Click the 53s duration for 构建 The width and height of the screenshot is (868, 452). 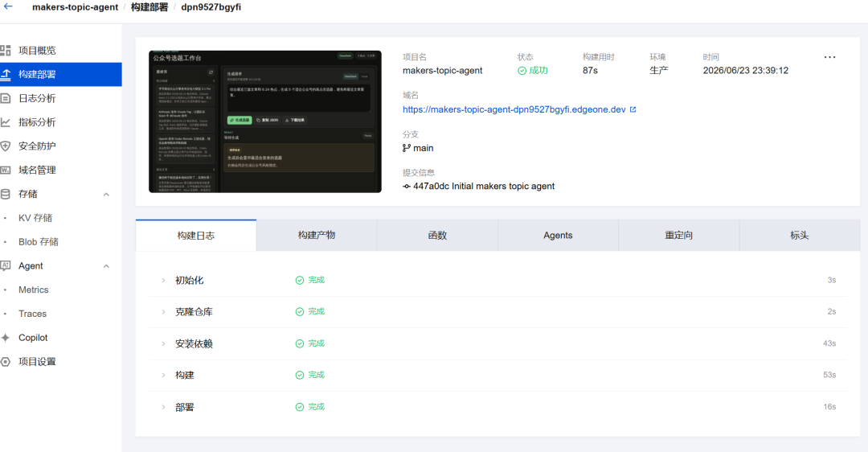point(829,375)
